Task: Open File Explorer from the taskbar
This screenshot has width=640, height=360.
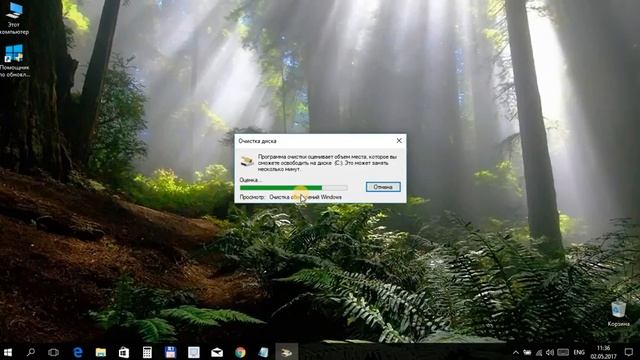Action: (101, 352)
